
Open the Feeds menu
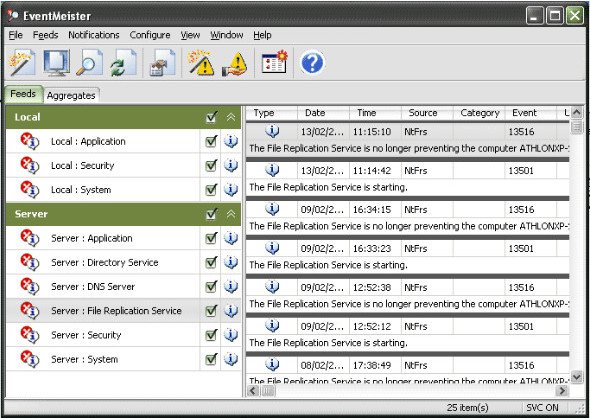pyautogui.click(x=46, y=35)
